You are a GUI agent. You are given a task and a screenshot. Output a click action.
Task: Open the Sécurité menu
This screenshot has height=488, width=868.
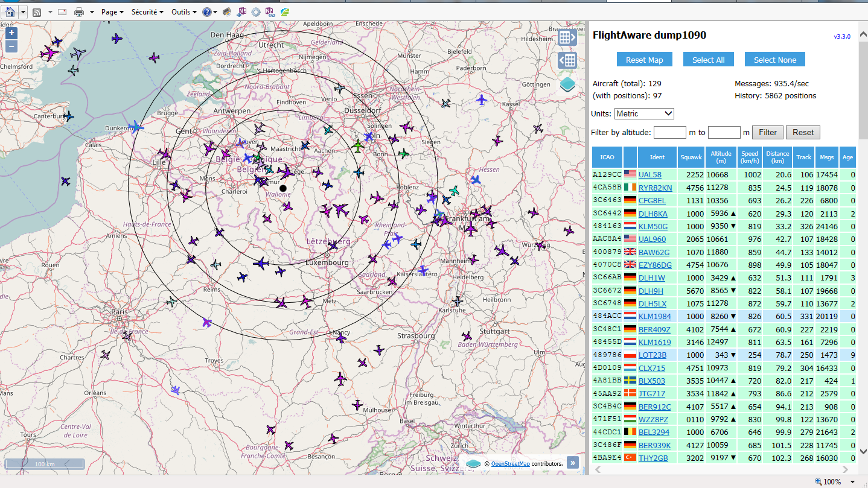147,12
